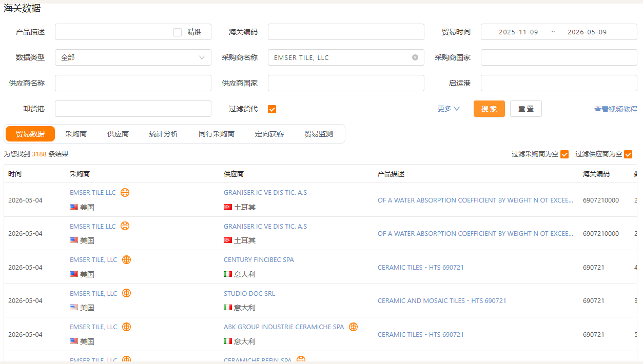Open the 数据类型 dropdown

point(133,57)
